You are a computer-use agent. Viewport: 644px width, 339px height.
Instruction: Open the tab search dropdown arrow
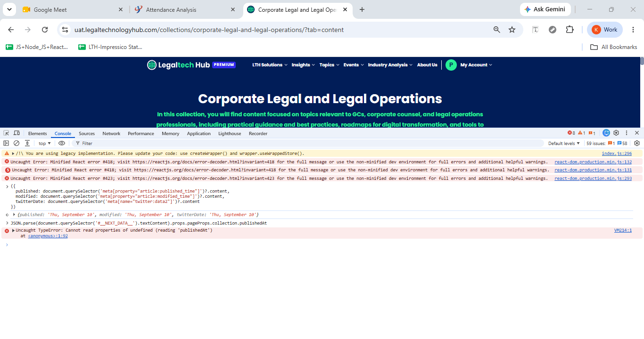point(9,9)
